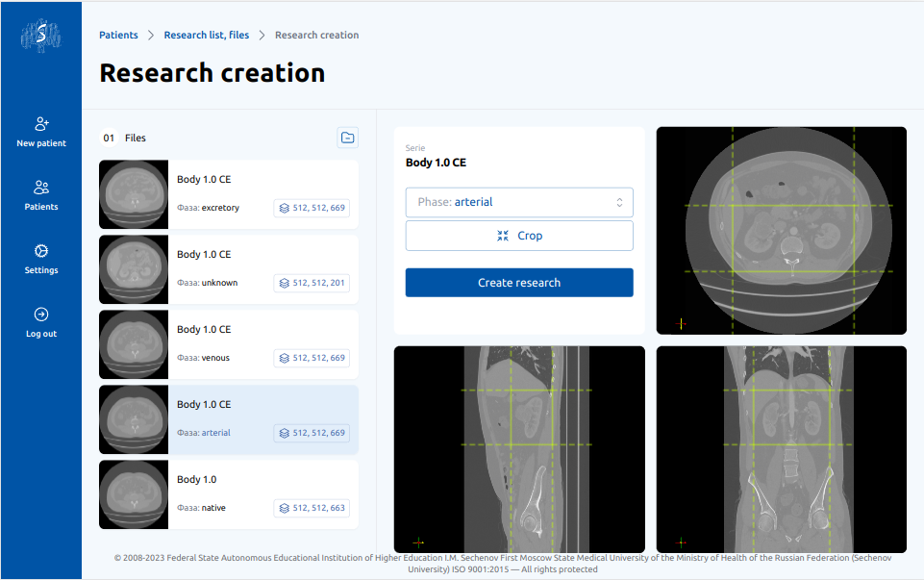Click the 512, 512, 663 badge on native series
The height and width of the screenshot is (580, 924).
pos(312,508)
